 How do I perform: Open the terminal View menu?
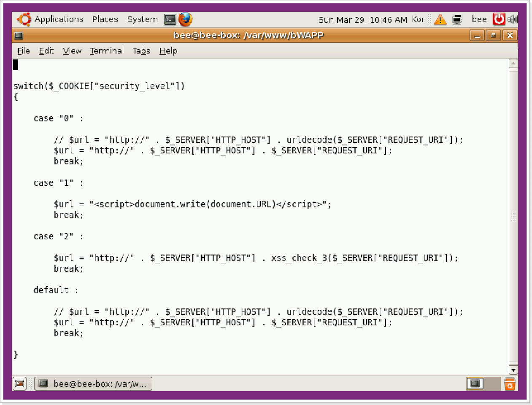[x=72, y=51]
